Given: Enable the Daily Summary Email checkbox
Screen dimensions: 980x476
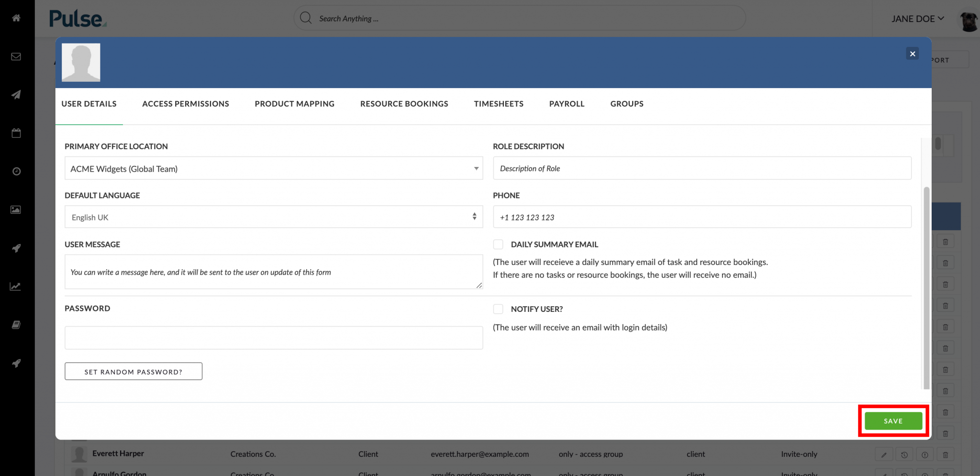Looking at the screenshot, I should [x=498, y=244].
